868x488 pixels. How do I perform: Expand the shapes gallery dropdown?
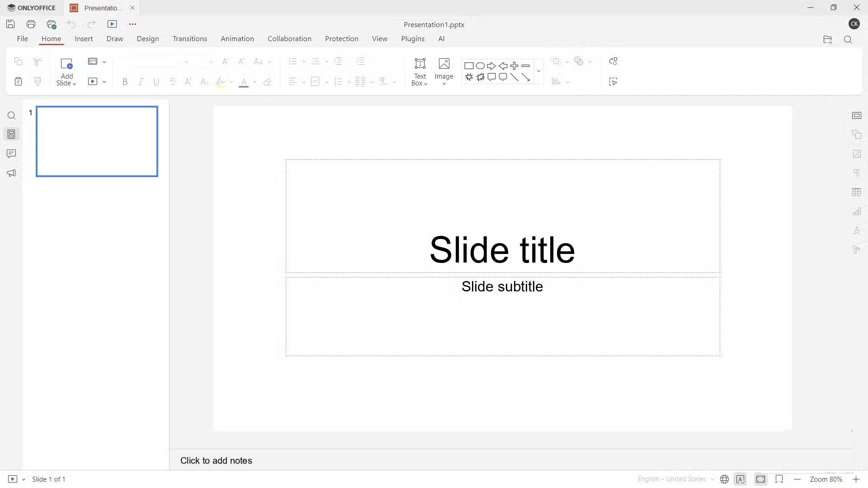pyautogui.click(x=538, y=71)
